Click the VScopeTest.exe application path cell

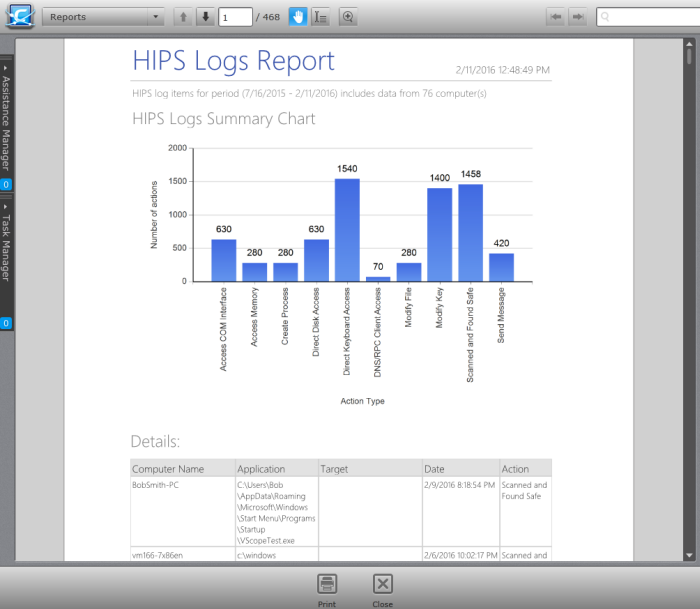pos(277,512)
